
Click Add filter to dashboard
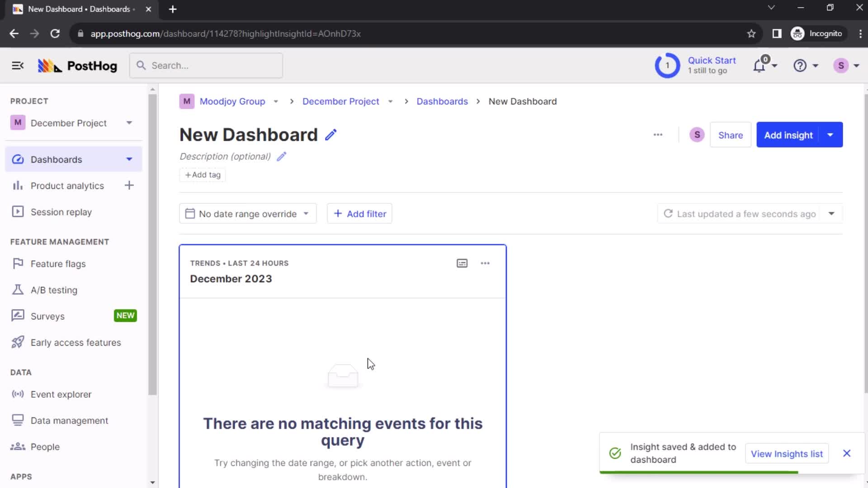click(359, 213)
